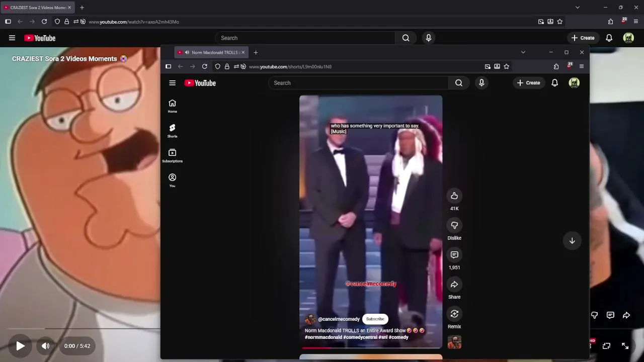
Task: Close the CRAZIEST Sora 2 Videos tab
Action: (x=69, y=8)
